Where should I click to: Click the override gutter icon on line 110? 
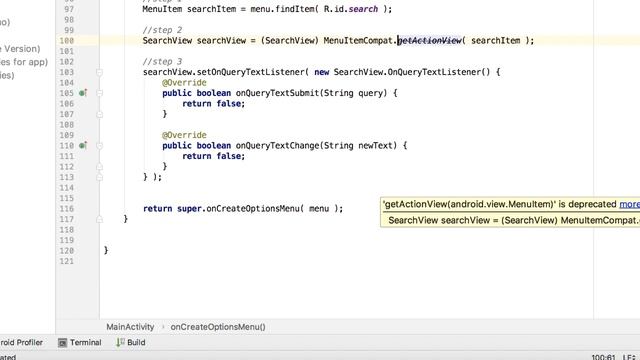coord(83,145)
